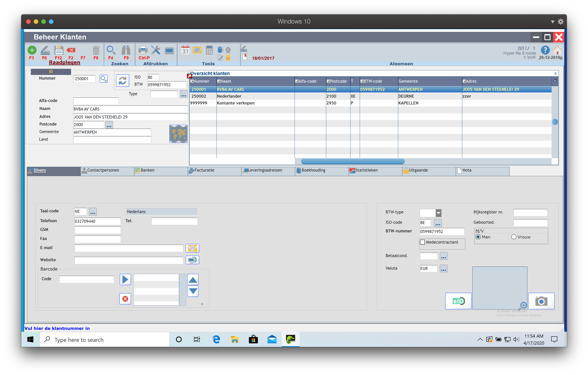588x375 pixels.
Task: Open the BTW-type dropdown
Action: (438, 213)
